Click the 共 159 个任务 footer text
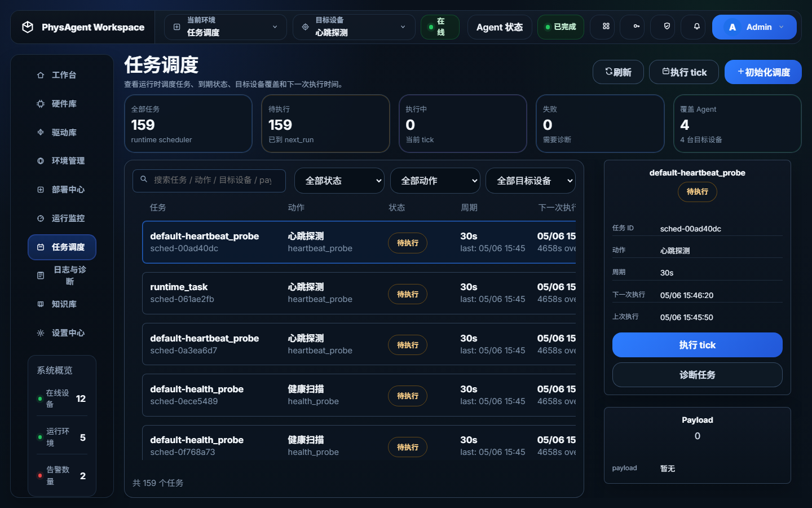Screen dimensions: 812x508 point(158,483)
